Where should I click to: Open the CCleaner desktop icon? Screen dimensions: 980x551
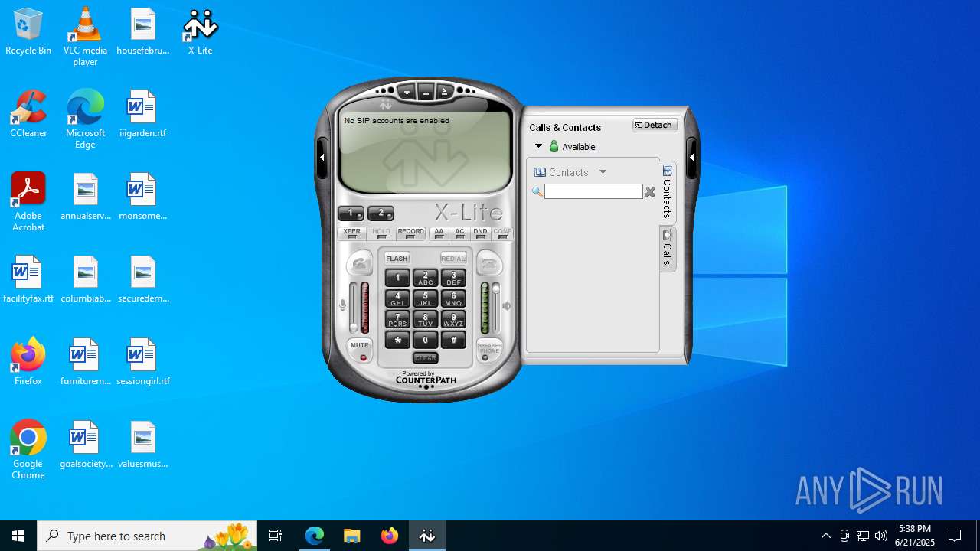[x=28, y=115]
